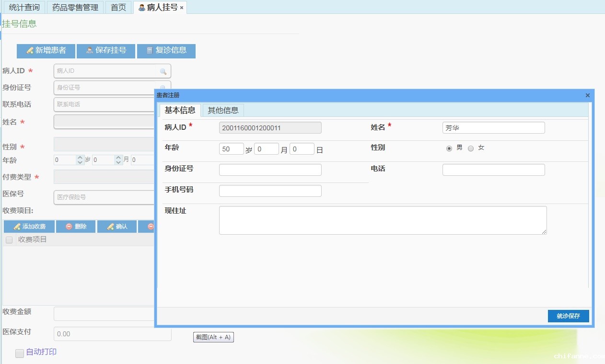Switch to 统计查询 tab

pyautogui.click(x=24, y=7)
